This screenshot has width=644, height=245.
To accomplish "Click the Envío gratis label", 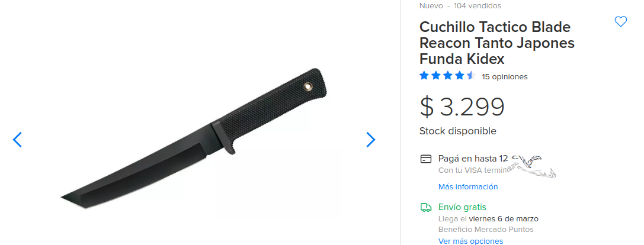I will coord(462,207).
